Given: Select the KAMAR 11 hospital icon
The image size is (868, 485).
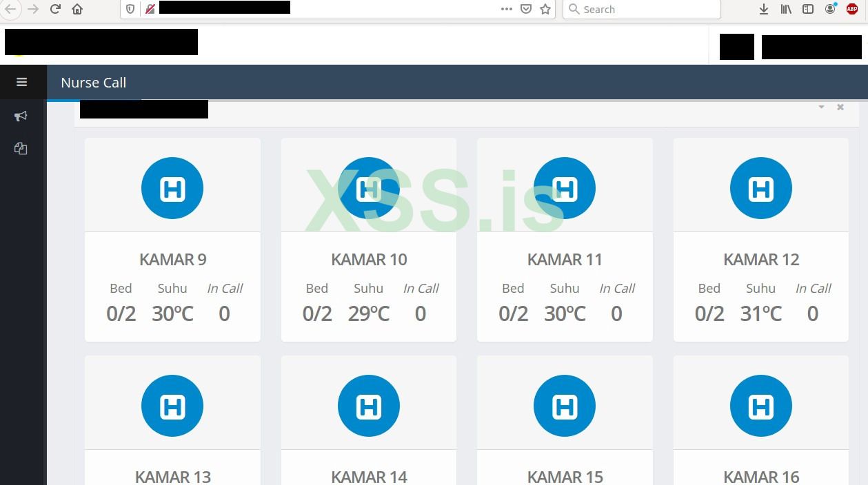Looking at the screenshot, I should (x=565, y=188).
